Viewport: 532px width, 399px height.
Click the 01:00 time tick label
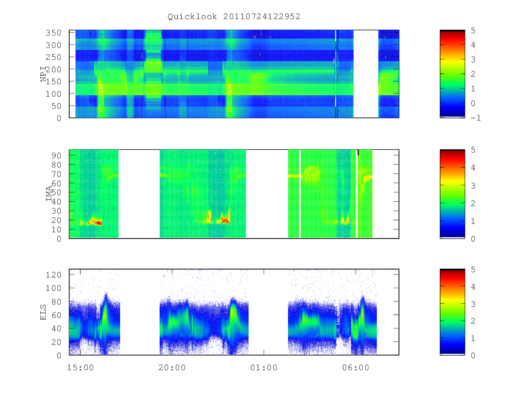pyautogui.click(x=264, y=368)
